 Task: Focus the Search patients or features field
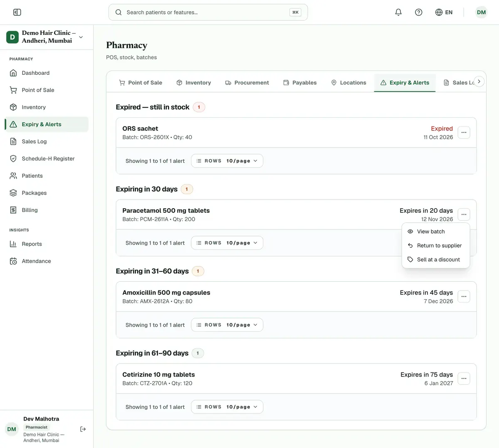pos(208,12)
